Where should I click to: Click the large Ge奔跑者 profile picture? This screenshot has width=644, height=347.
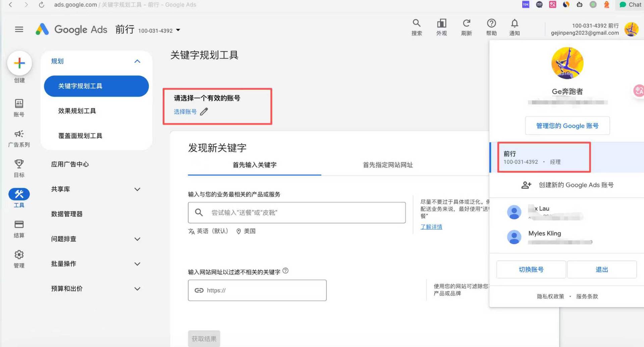(567, 63)
